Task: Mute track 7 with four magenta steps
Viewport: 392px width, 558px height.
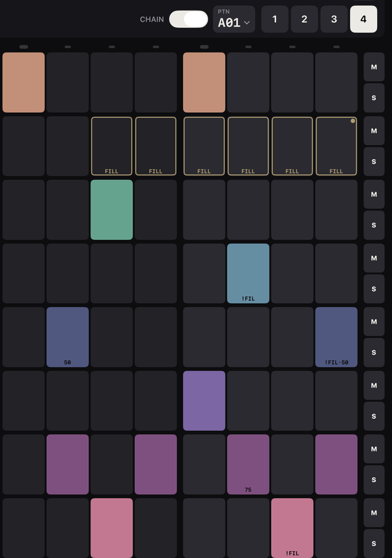Action: [374, 449]
